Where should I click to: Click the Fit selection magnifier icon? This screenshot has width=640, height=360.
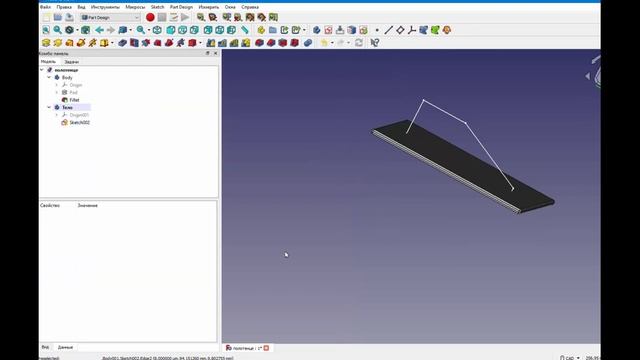click(x=58, y=30)
